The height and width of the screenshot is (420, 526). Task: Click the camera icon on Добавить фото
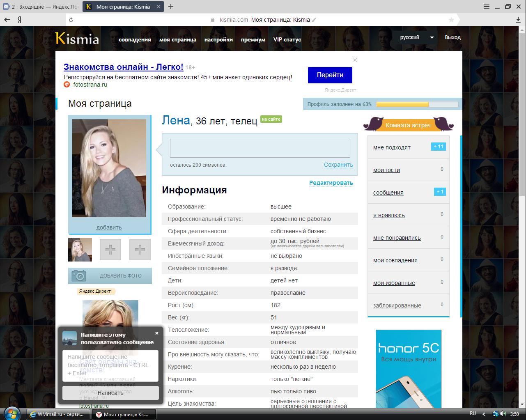point(79,275)
